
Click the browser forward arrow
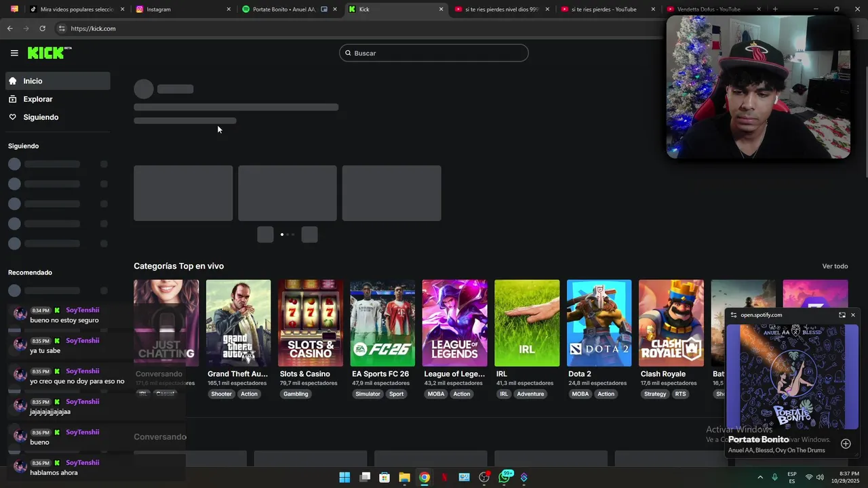pyautogui.click(x=26, y=28)
